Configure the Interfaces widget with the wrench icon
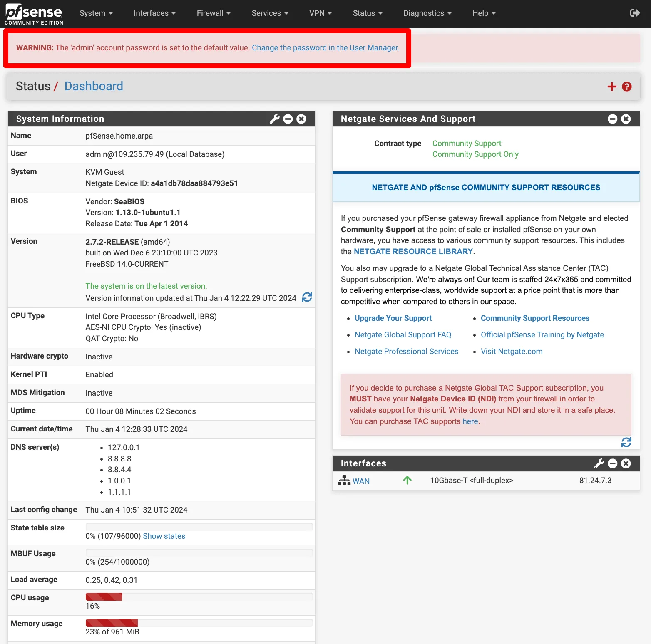The image size is (651, 644). [599, 463]
